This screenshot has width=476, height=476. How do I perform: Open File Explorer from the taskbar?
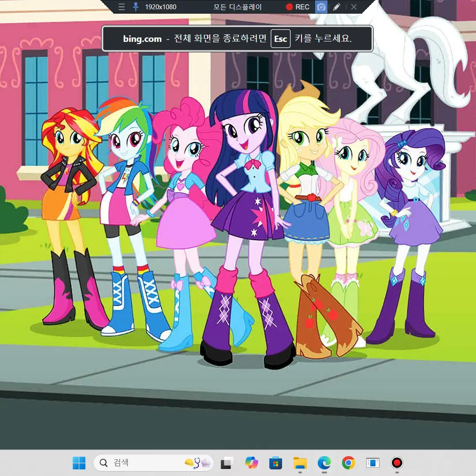point(300,463)
